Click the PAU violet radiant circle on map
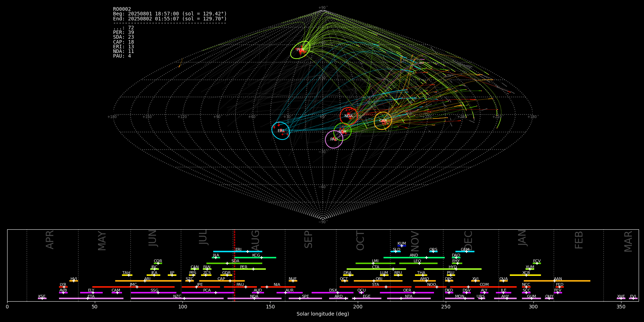This screenshot has height=322, width=644. click(x=334, y=139)
